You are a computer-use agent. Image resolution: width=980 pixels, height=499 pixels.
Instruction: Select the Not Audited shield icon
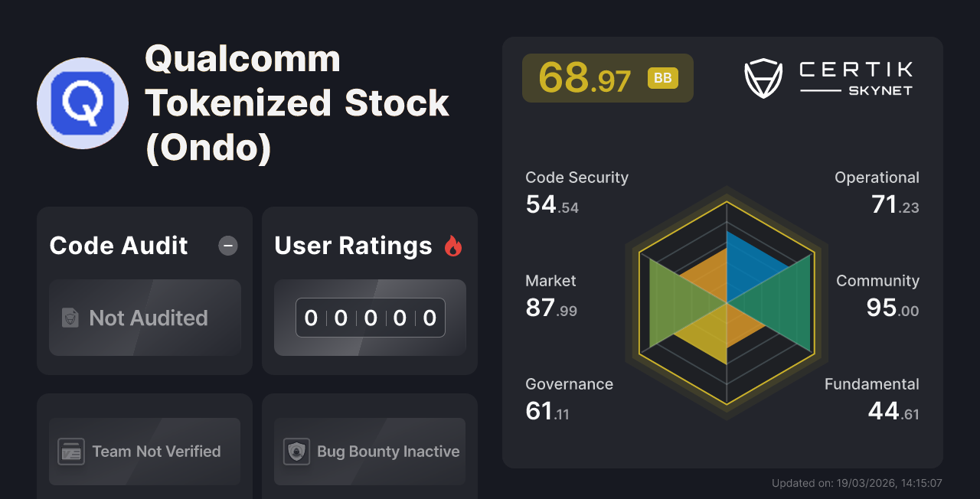[70, 318]
